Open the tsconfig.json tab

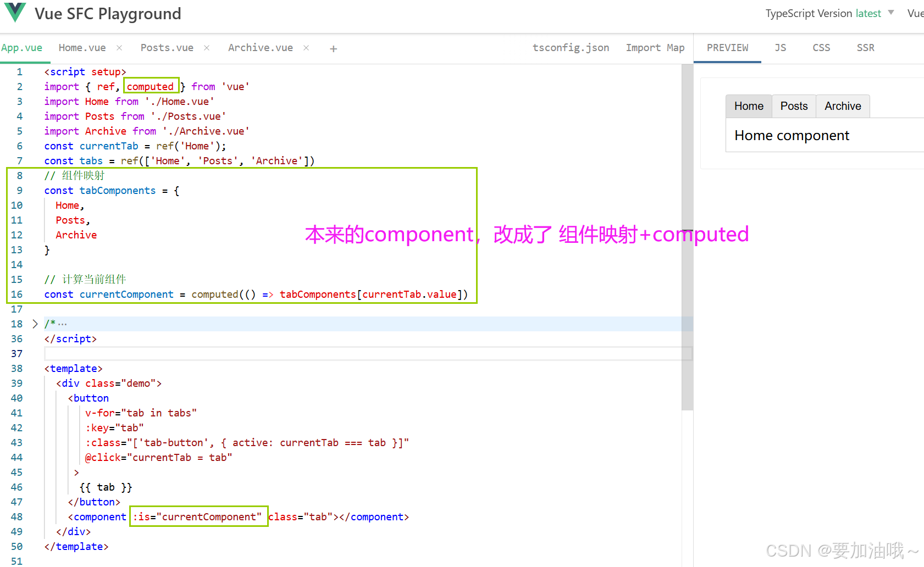[x=571, y=48]
